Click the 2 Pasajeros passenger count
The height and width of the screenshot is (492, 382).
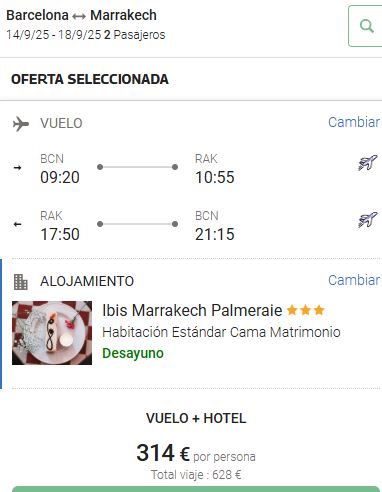[135, 35]
